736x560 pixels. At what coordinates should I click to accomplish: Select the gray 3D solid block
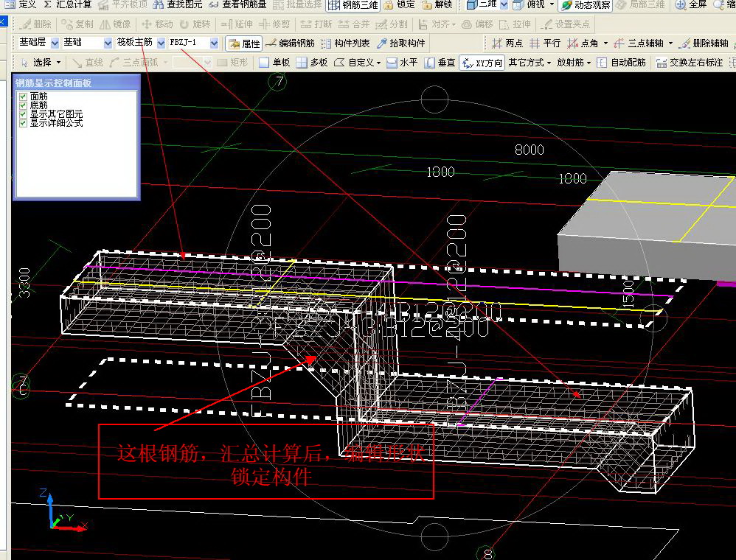[648, 225]
